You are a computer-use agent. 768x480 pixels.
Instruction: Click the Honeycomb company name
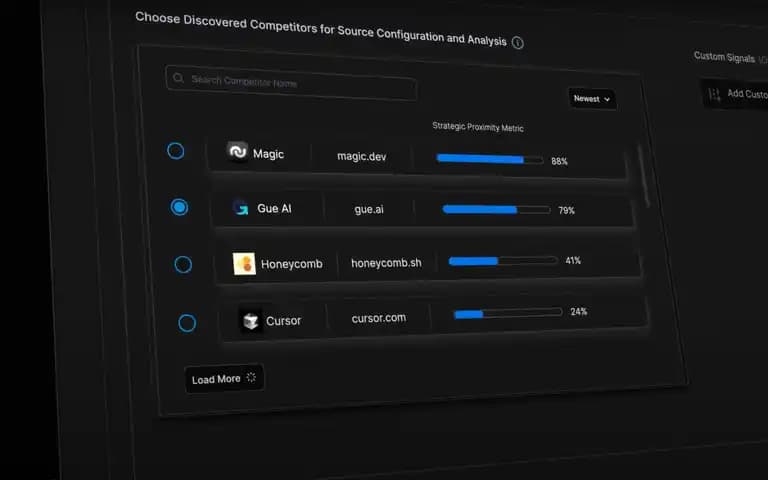click(291, 264)
